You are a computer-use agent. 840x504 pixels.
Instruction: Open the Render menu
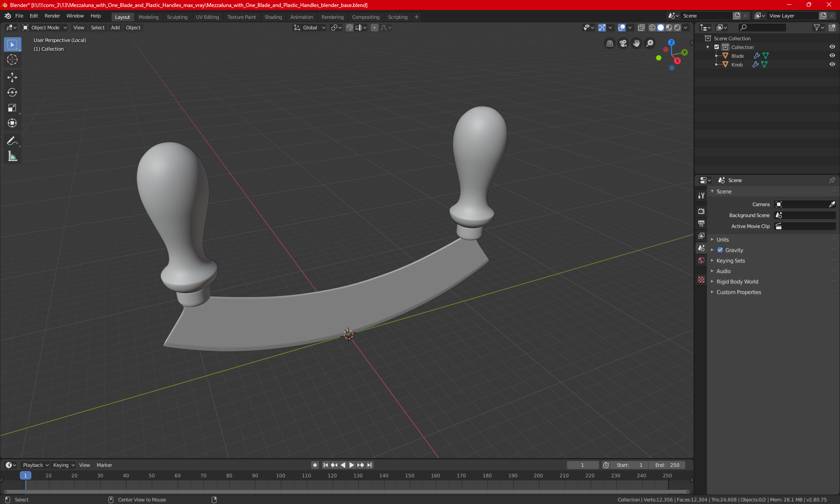click(x=52, y=16)
